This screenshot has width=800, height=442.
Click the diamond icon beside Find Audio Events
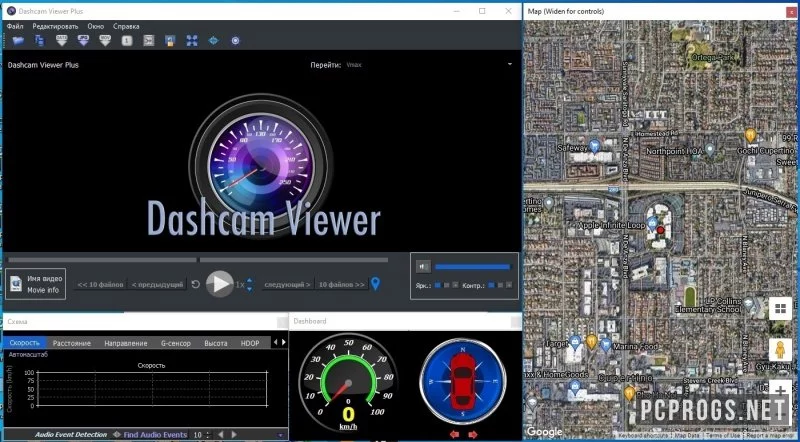tap(117, 434)
